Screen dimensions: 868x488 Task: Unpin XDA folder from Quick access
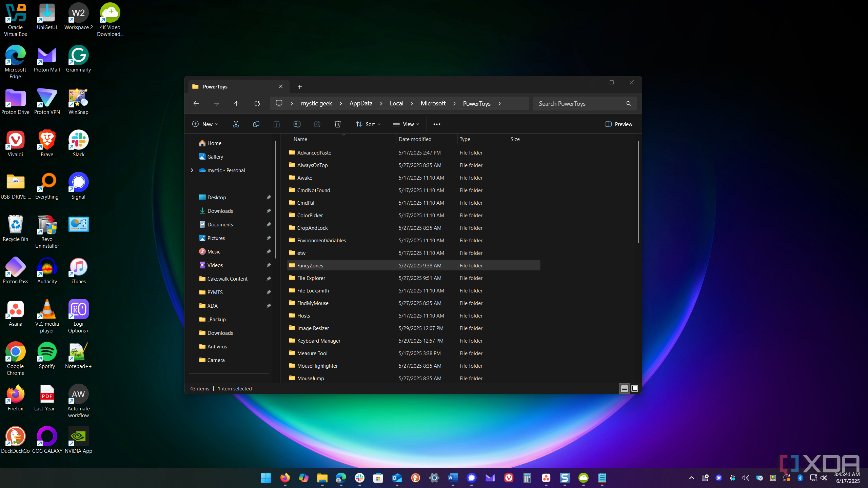pos(269,306)
